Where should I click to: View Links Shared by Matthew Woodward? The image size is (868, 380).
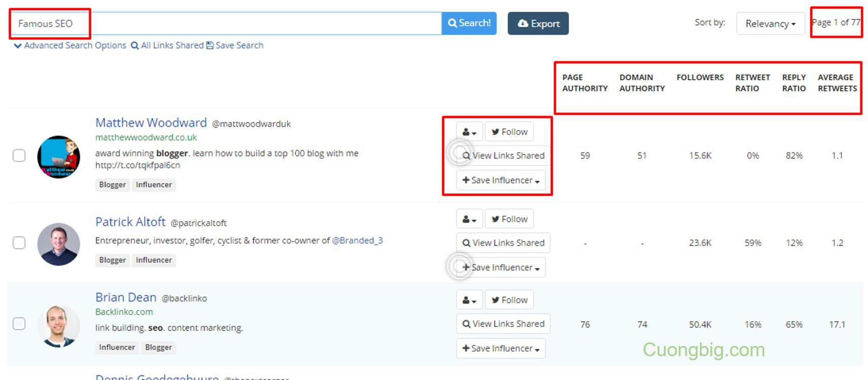503,156
